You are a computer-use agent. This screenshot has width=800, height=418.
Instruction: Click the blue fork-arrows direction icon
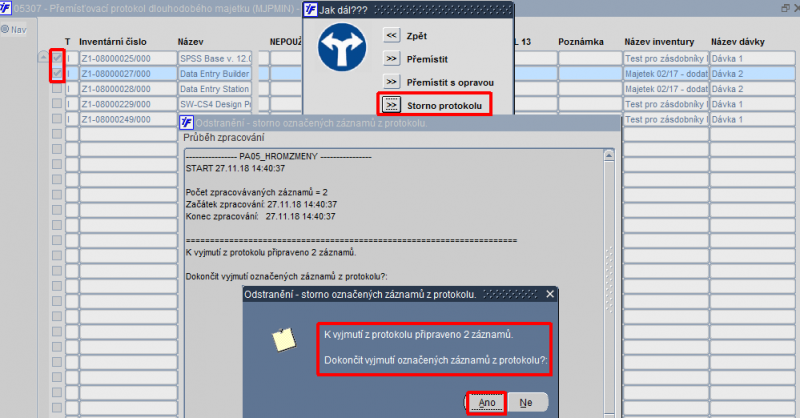(342, 47)
